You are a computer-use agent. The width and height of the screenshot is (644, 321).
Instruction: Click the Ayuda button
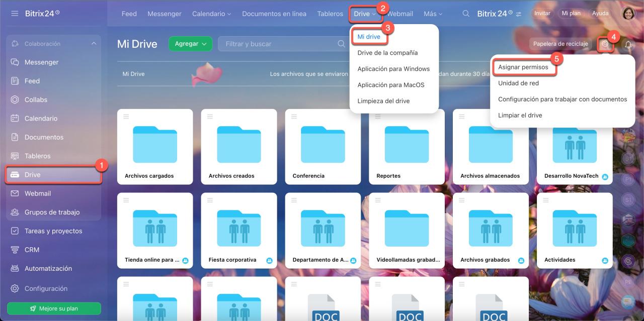(x=600, y=14)
